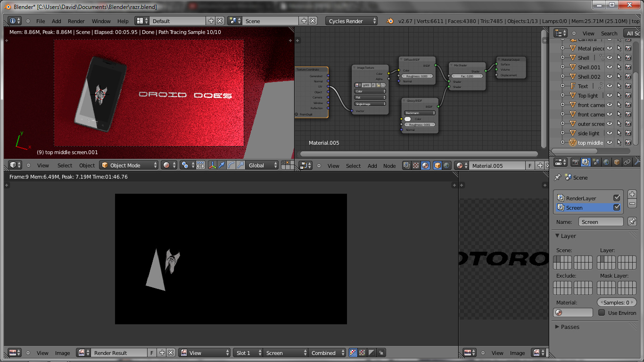Toggle fake user F for Material.005

click(530, 165)
